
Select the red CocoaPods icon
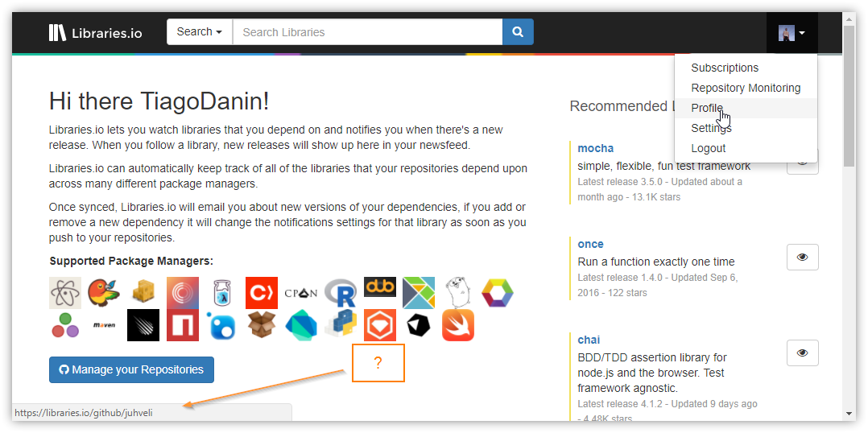pos(261,292)
